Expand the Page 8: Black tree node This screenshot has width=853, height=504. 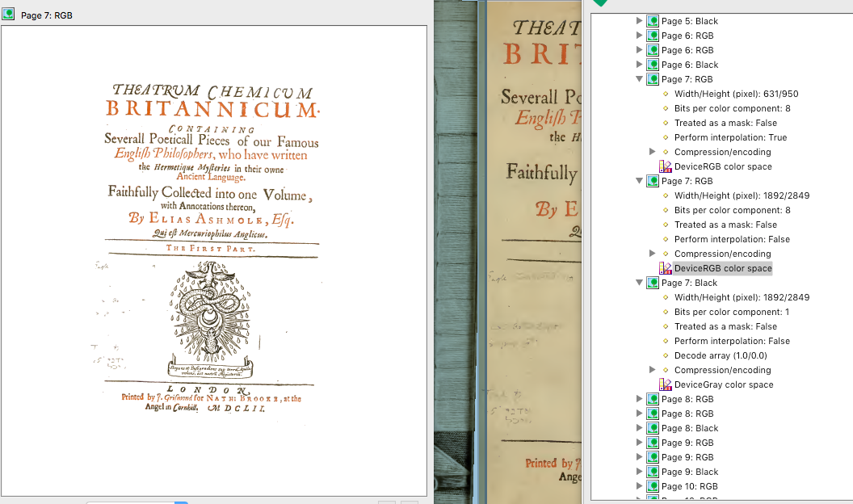639,428
